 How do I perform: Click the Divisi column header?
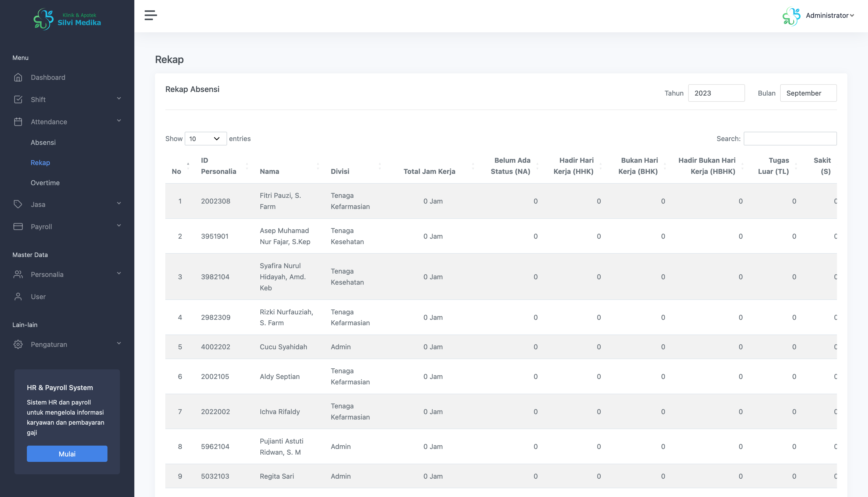pos(340,171)
